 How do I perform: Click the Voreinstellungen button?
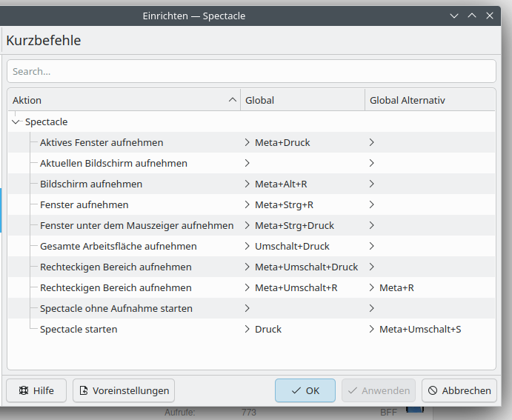click(x=124, y=390)
